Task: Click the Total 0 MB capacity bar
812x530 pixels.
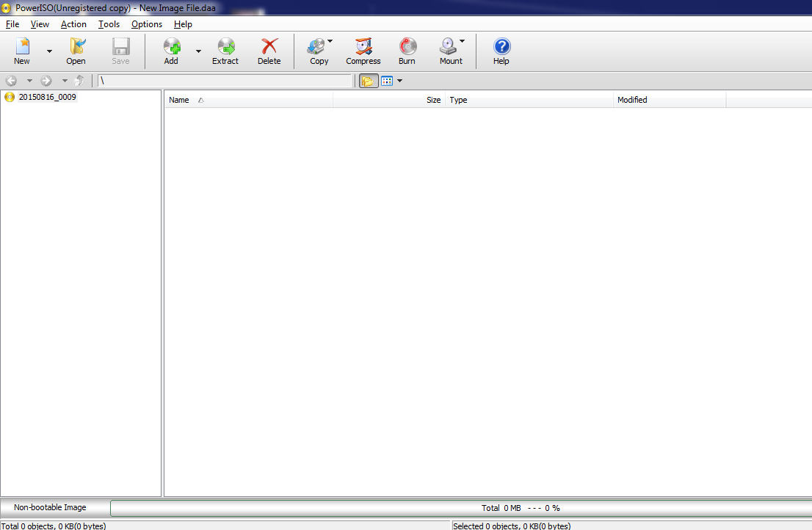Action: [461, 508]
